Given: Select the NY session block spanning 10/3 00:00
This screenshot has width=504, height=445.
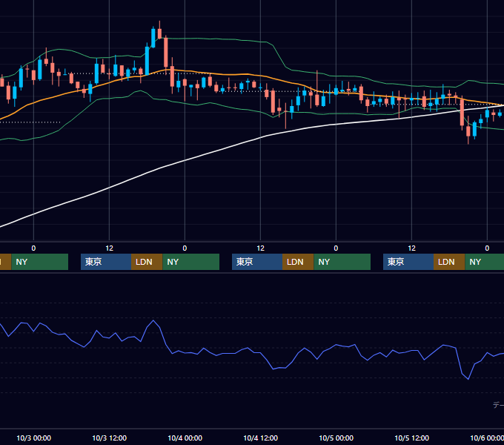Looking at the screenshot, I should pyautogui.click(x=40, y=262).
